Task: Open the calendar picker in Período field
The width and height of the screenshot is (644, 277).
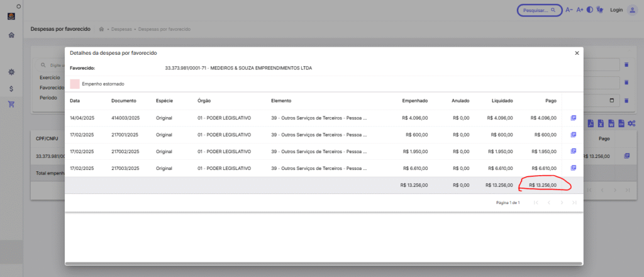Action: click(x=612, y=100)
